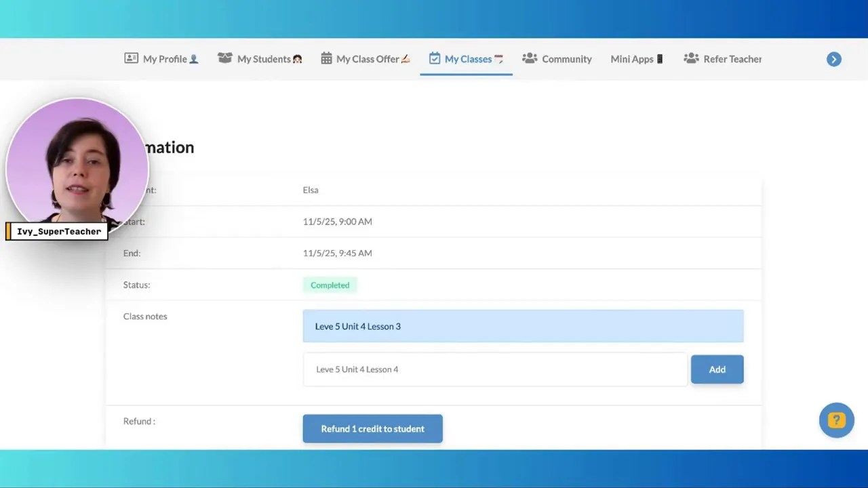This screenshot has height=488, width=868.
Task: Click Refund 1 credit to student
Action: pos(372,428)
